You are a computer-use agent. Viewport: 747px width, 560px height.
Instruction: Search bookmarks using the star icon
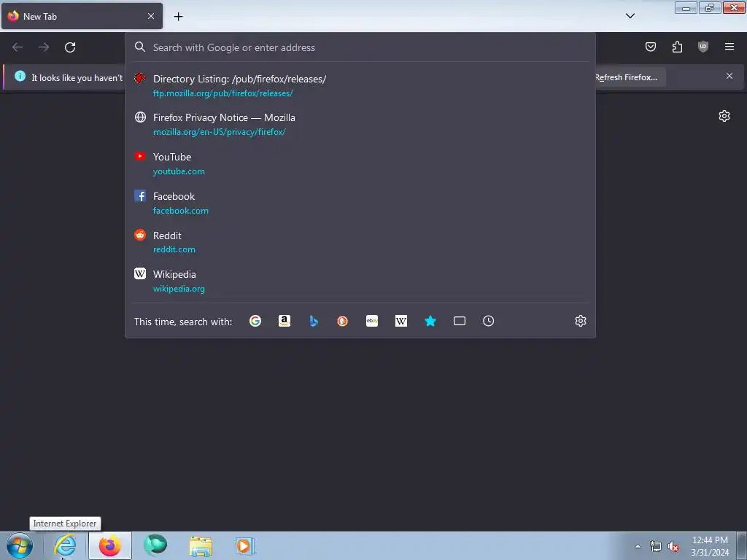pyautogui.click(x=430, y=321)
